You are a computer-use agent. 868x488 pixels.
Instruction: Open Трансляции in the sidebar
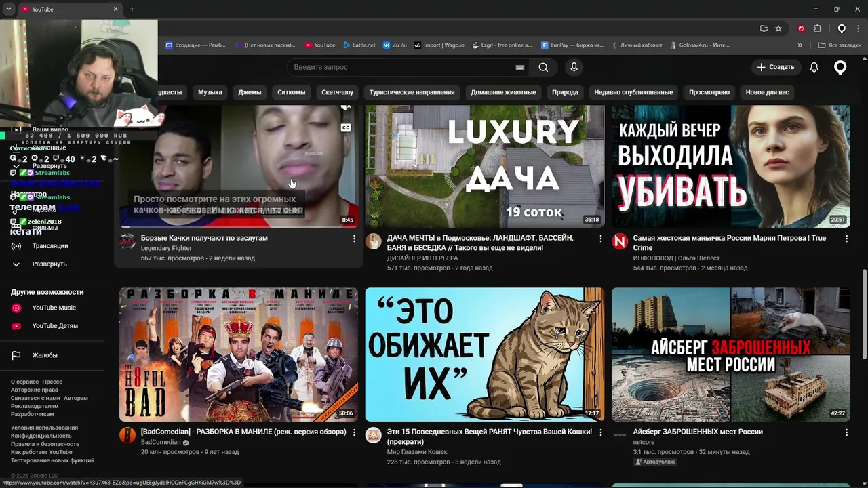pyautogui.click(x=49, y=246)
